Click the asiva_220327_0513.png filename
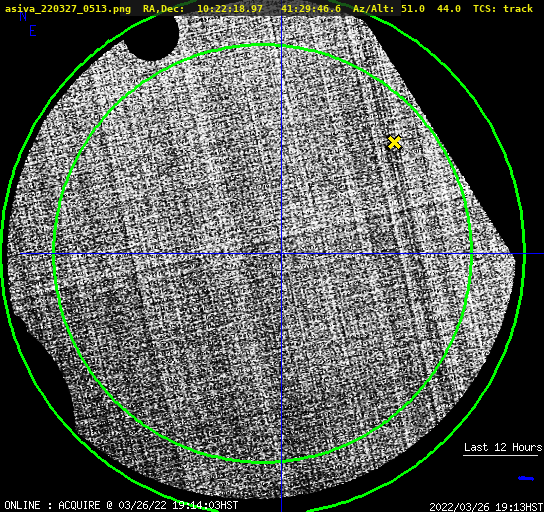Viewport: 544px width, 512px height. tap(68, 9)
